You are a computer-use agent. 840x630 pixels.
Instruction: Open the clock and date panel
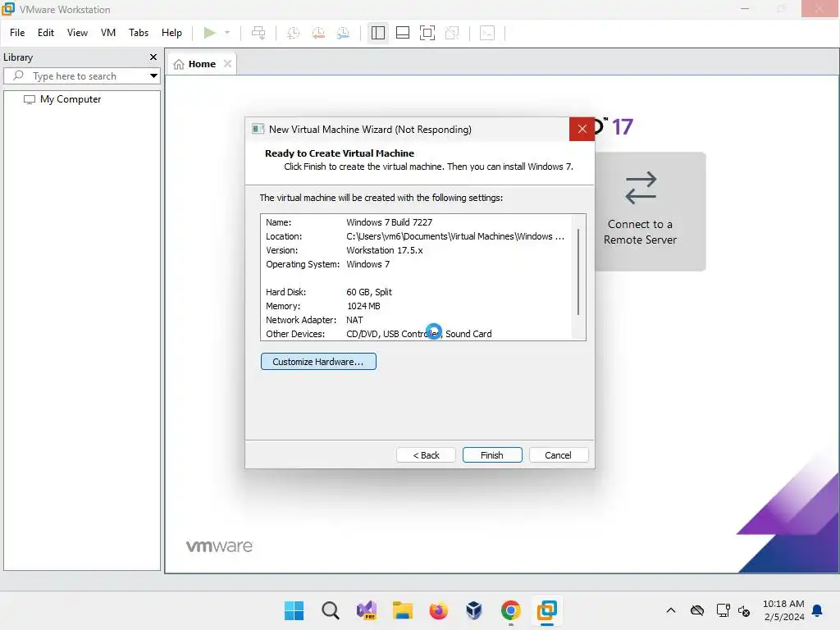(783, 610)
